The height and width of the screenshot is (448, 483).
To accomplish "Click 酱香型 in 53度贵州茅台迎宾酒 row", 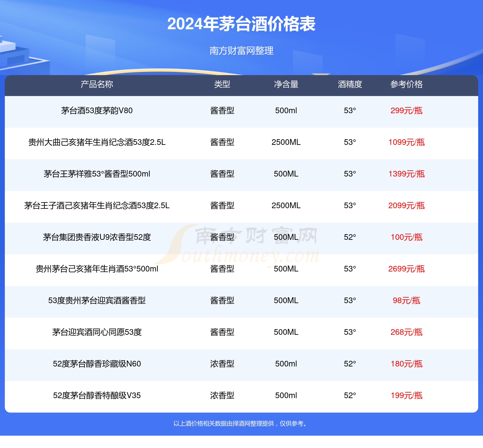I will tap(222, 300).
